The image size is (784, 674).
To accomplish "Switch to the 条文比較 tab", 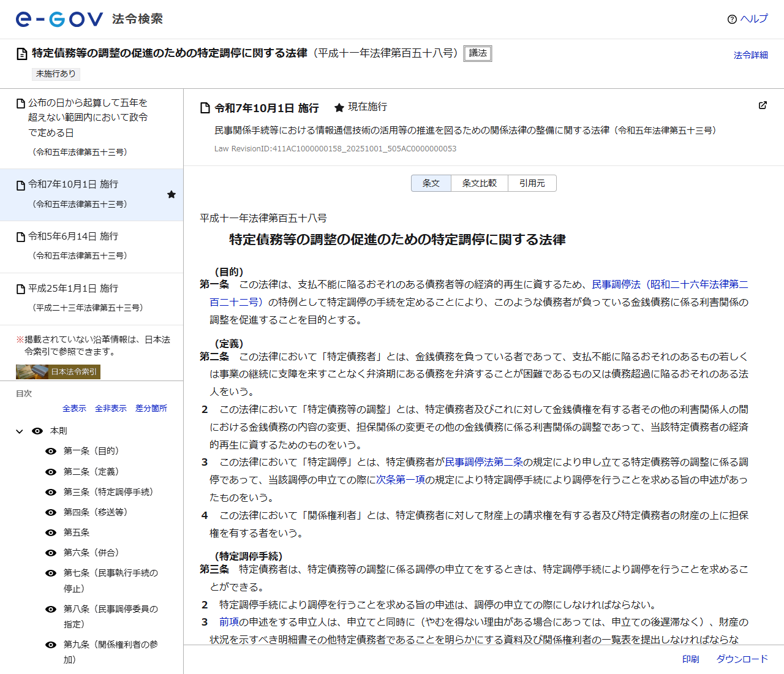I will point(480,183).
